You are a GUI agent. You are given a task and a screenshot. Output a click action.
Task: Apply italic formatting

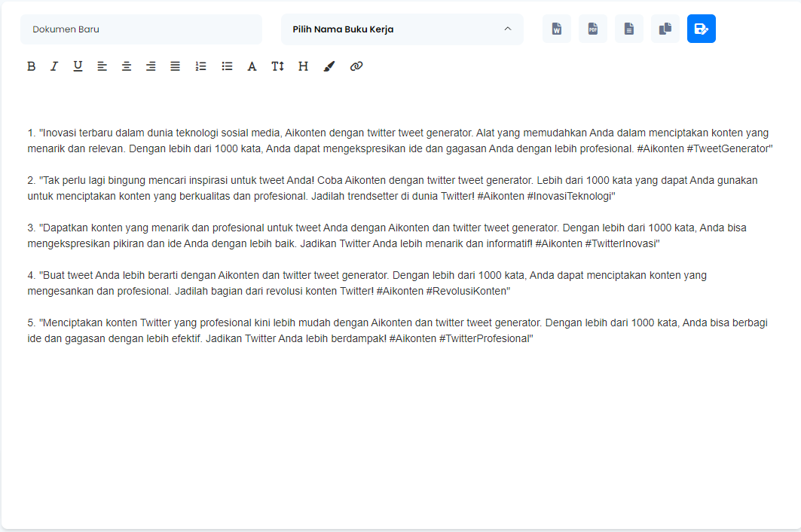(x=54, y=66)
